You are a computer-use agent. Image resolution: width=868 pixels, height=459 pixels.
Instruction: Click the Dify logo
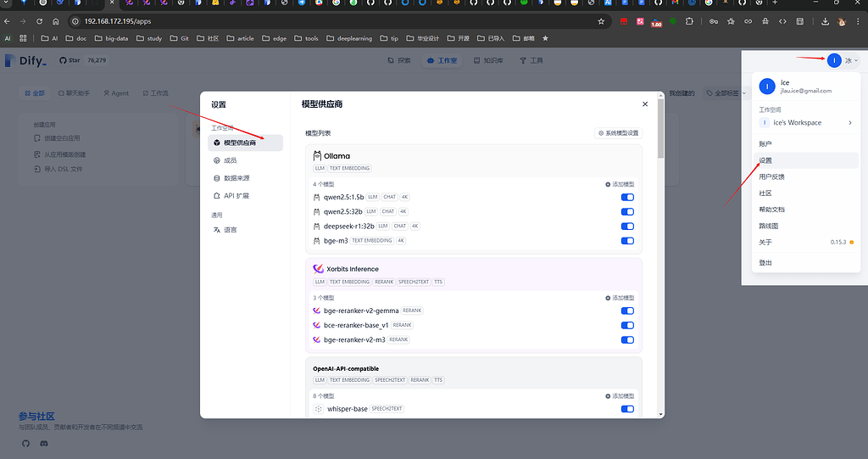(x=25, y=60)
